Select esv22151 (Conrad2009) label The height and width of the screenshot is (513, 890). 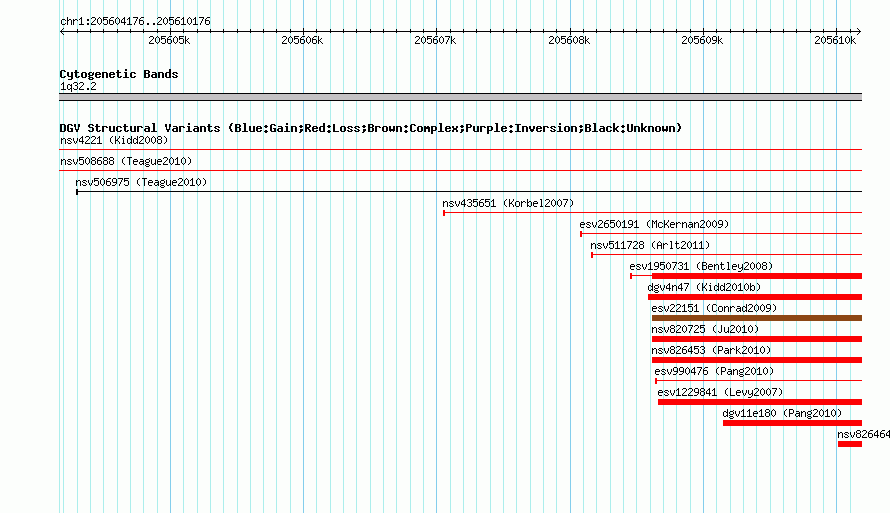coord(714,308)
